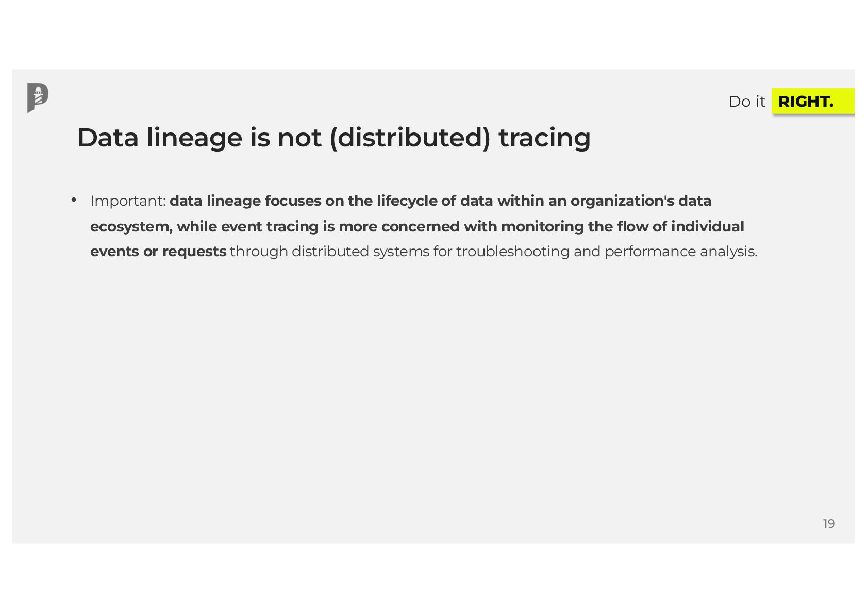This screenshot has width=868, height=614.
Task: Click the 'Do it' text label
Action: pos(747,102)
